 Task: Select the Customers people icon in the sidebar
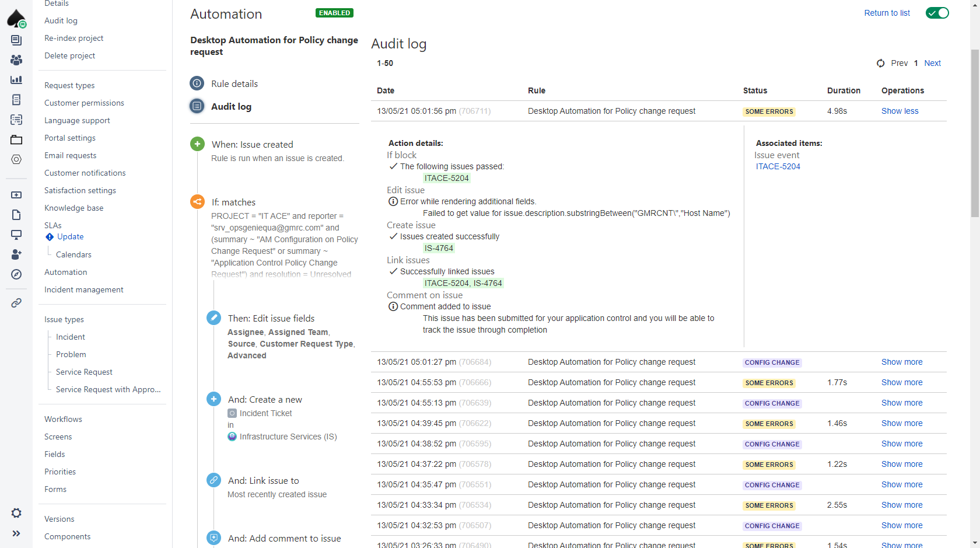pyautogui.click(x=16, y=60)
